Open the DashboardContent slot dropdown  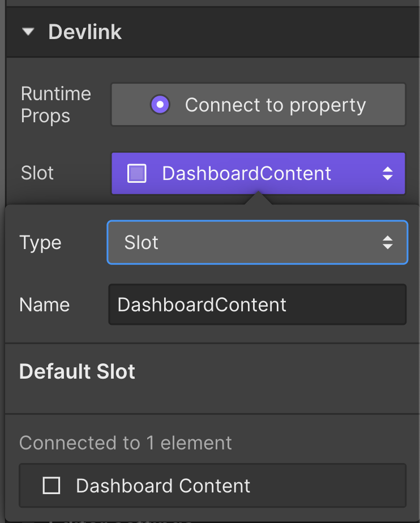coord(258,173)
